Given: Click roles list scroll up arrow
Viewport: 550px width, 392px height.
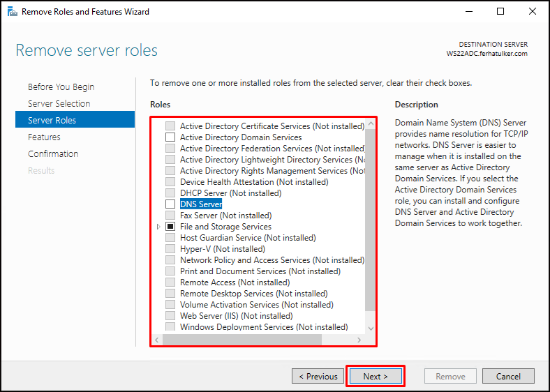Looking at the screenshot, I should pos(371,124).
